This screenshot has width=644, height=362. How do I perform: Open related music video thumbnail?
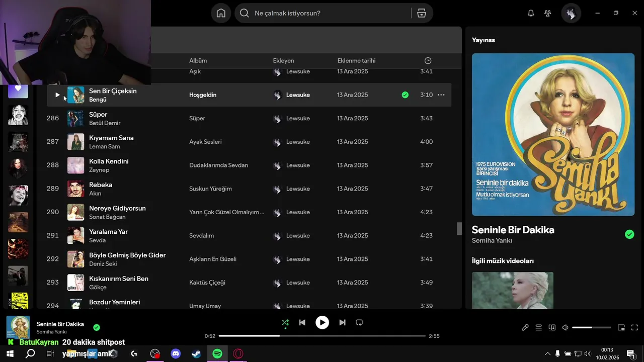coord(513,291)
